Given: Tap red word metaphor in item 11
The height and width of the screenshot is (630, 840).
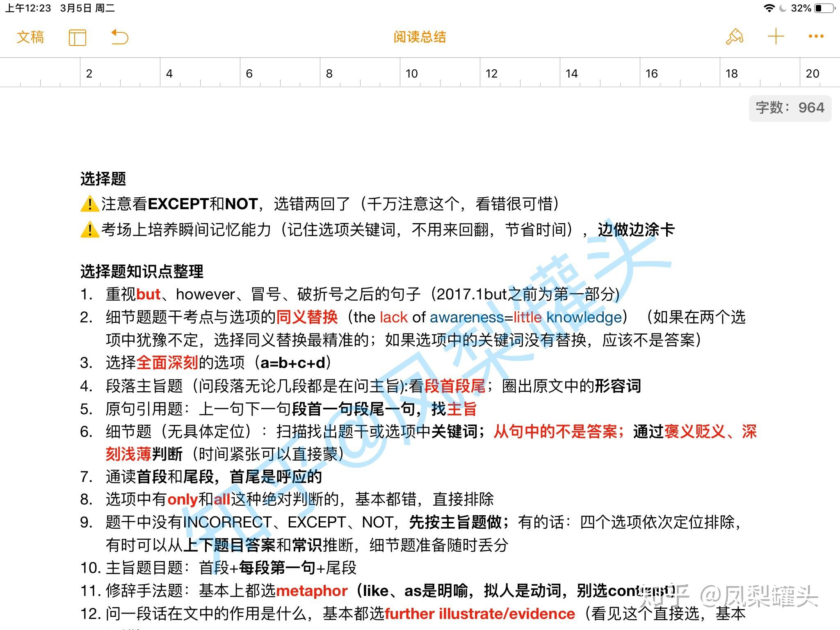Looking at the screenshot, I should [312, 591].
